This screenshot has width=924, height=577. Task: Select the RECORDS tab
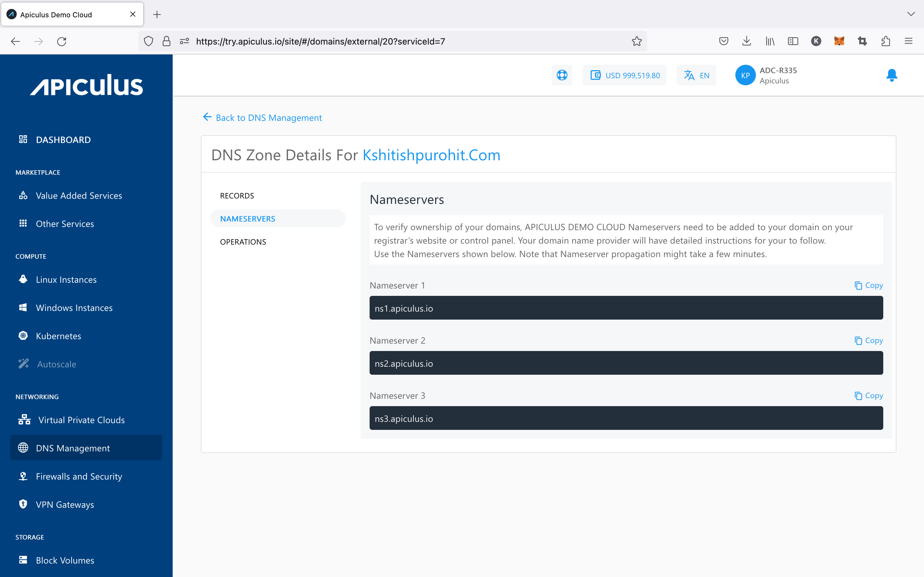(237, 196)
